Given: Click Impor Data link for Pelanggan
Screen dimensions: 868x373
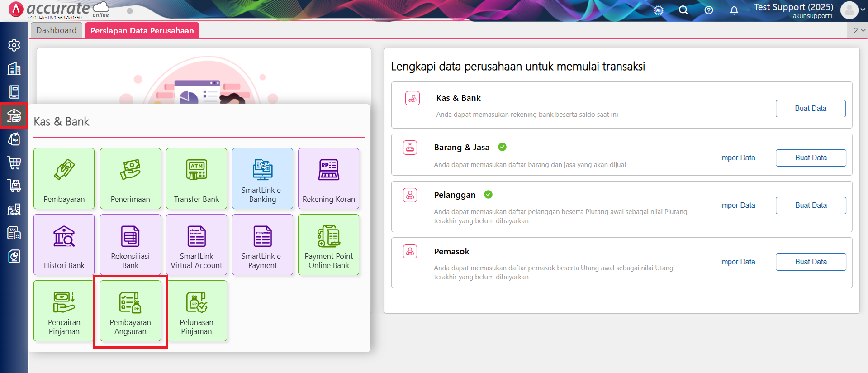Looking at the screenshot, I should (737, 205).
